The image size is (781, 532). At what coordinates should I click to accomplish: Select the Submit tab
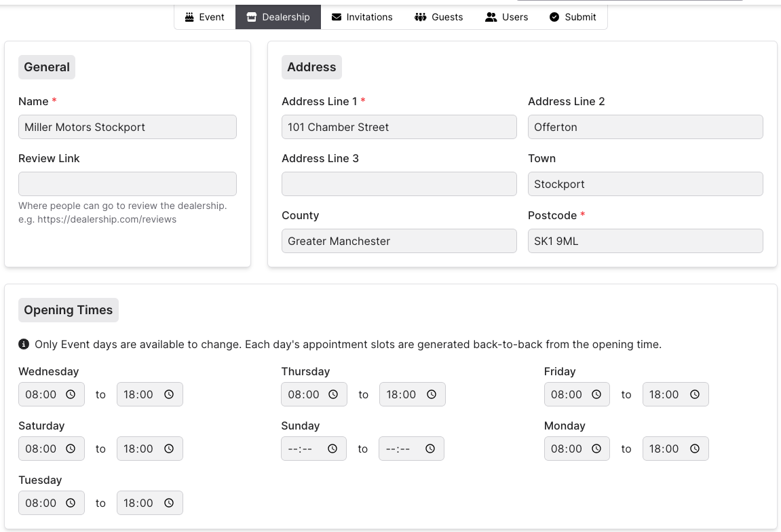click(x=573, y=17)
